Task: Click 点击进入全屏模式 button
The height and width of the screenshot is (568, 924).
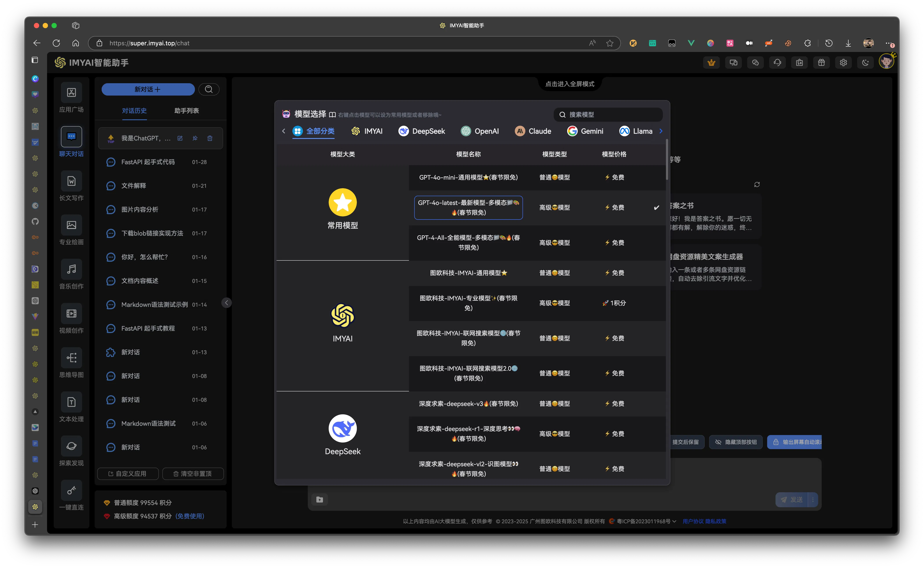Action: [569, 84]
